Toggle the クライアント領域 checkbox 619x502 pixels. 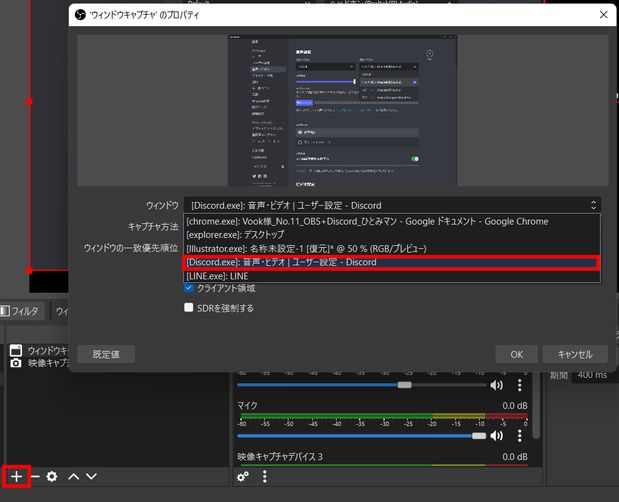tap(189, 288)
